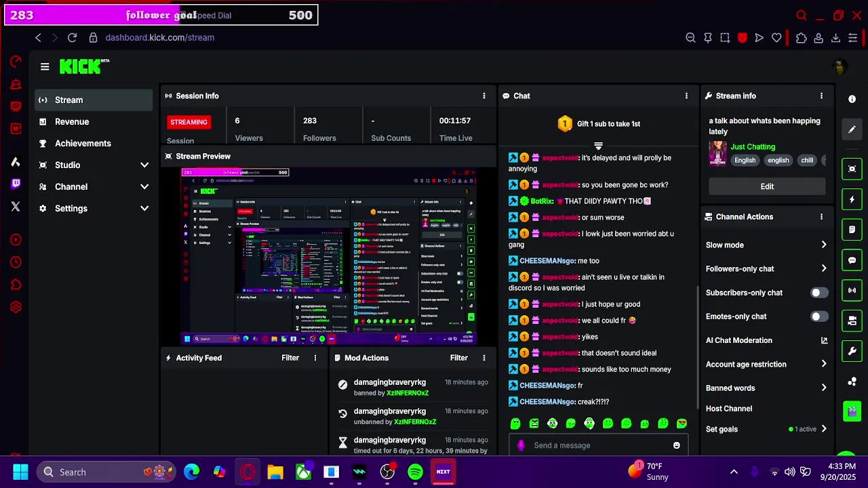Click the Just Chatting category link
The image size is (868, 488).
coord(753,146)
